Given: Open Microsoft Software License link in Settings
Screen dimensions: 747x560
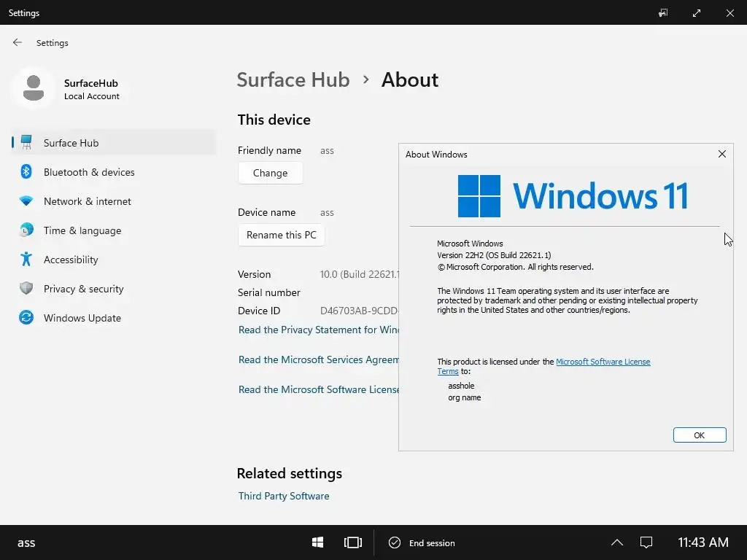Looking at the screenshot, I should (x=318, y=389).
